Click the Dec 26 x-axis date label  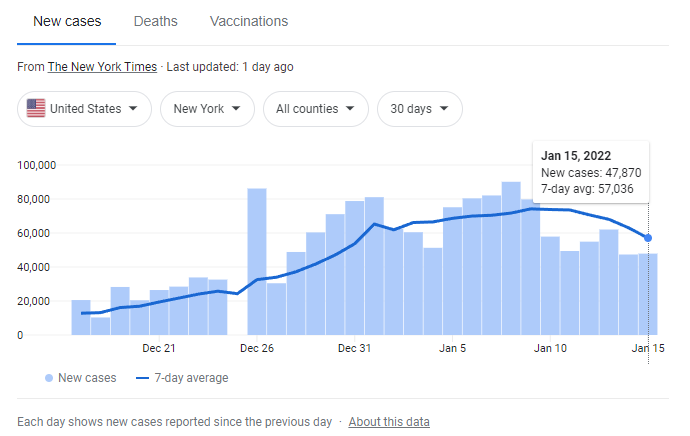[257, 348]
